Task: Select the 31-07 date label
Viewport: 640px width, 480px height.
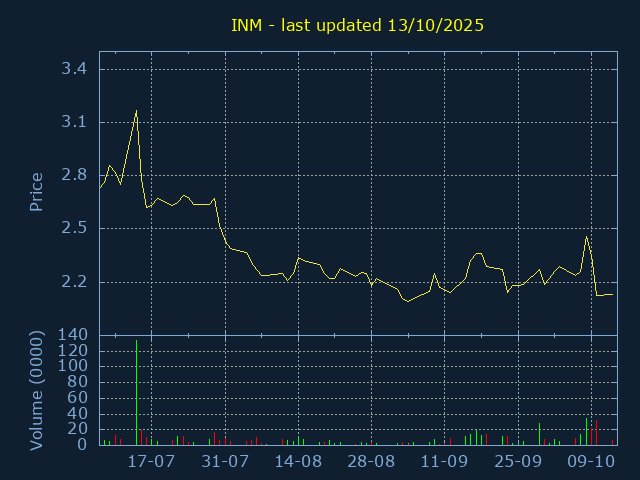Action: 225,462
